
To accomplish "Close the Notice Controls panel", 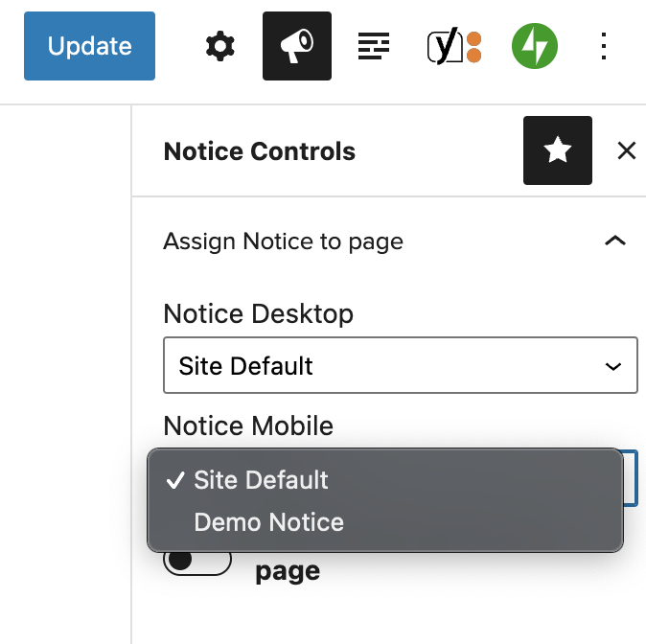I will pyautogui.click(x=626, y=150).
